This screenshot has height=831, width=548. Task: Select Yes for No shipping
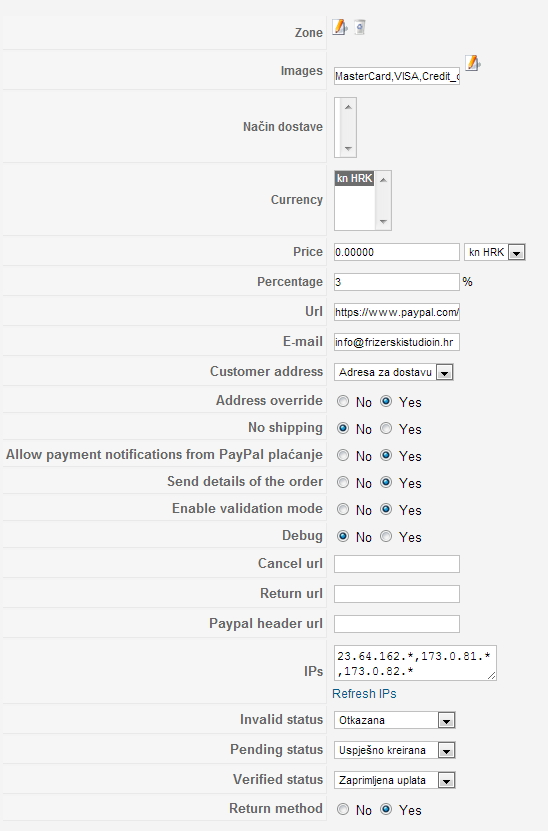386,428
